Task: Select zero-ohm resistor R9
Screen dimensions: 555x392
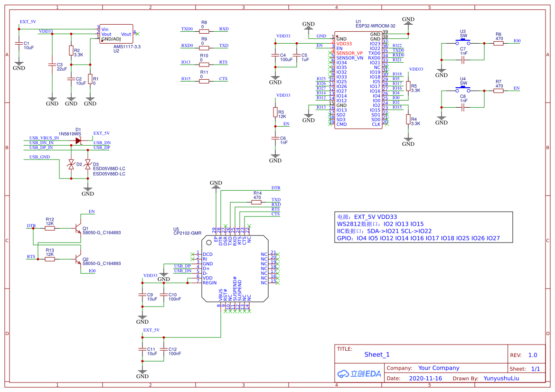Action: tap(204, 48)
